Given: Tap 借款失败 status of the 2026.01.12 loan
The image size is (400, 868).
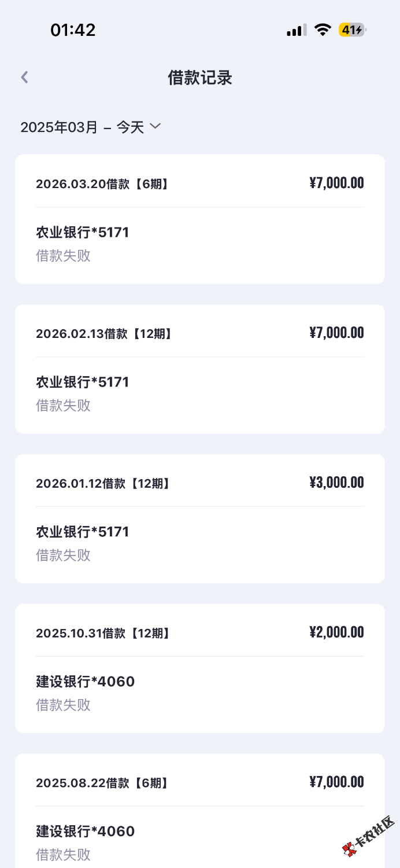Looking at the screenshot, I should click(63, 556).
